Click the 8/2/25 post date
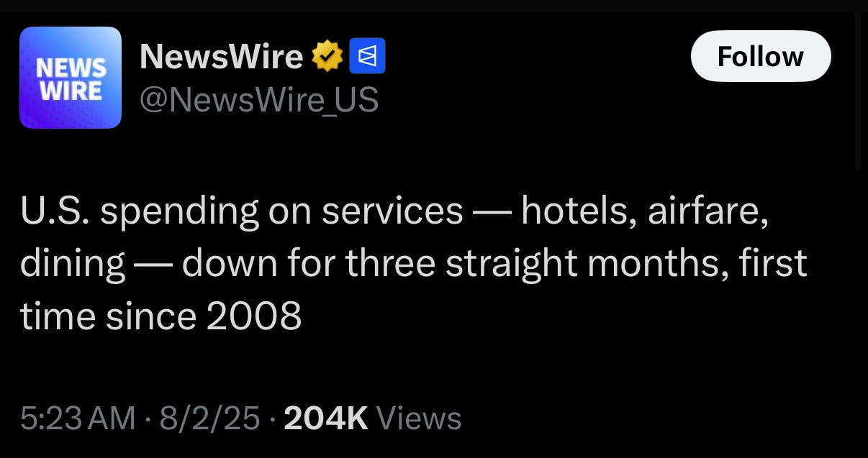This screenshot has width=868, height=458. 209,418
